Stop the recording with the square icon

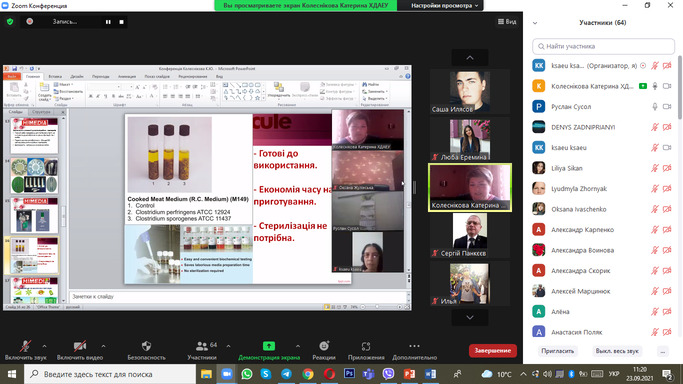pyautogui.click(x=122, y=22)
